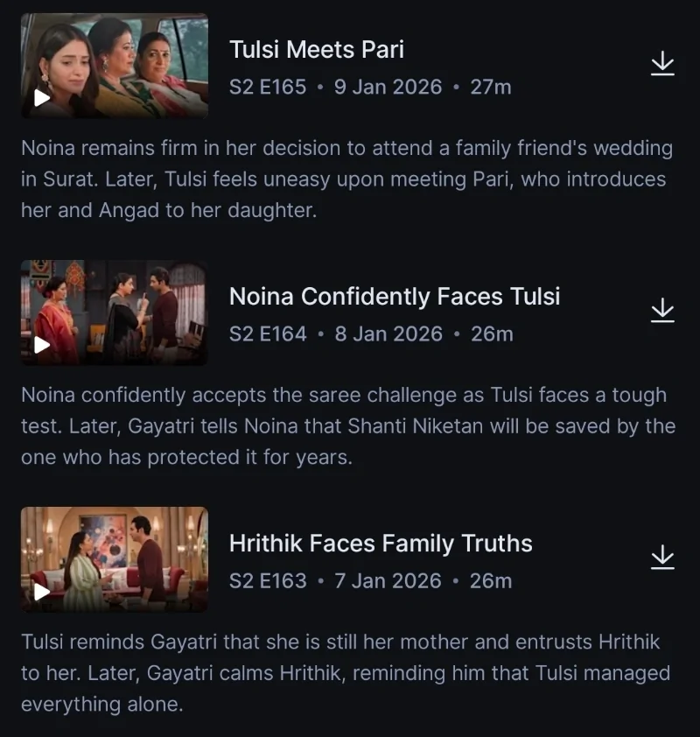Screen dimensions: 700x737
Task: Tap the description about the Surat wedding
Action: (x=347, y=179)
